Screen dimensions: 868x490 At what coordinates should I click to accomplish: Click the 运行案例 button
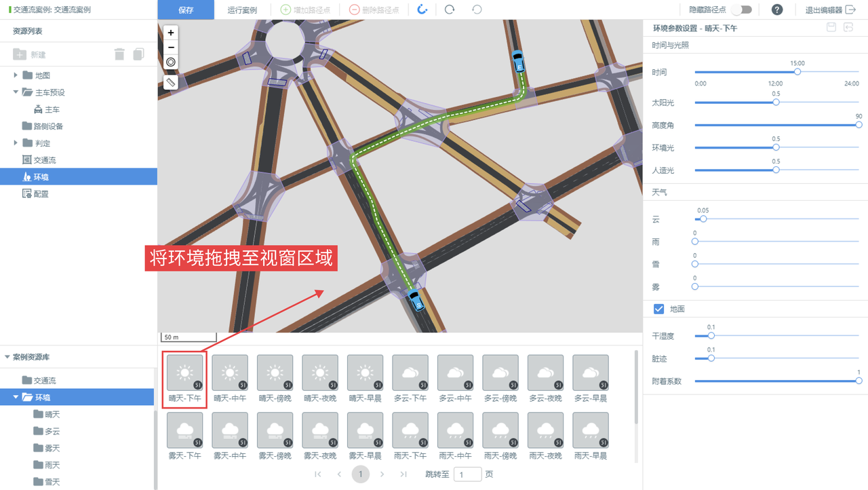[242, 10]
